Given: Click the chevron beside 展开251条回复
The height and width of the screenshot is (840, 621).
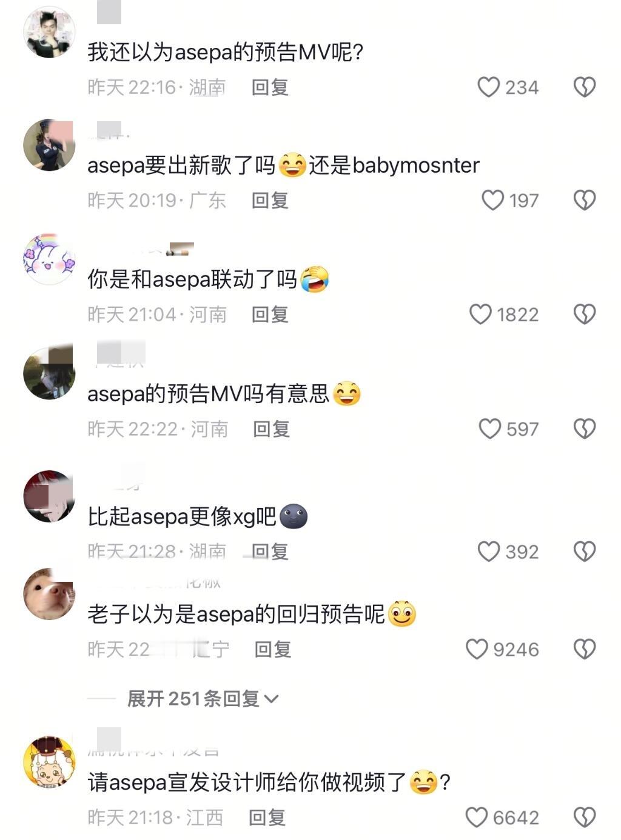Looking at the screenshot, I should click(272, 699).
